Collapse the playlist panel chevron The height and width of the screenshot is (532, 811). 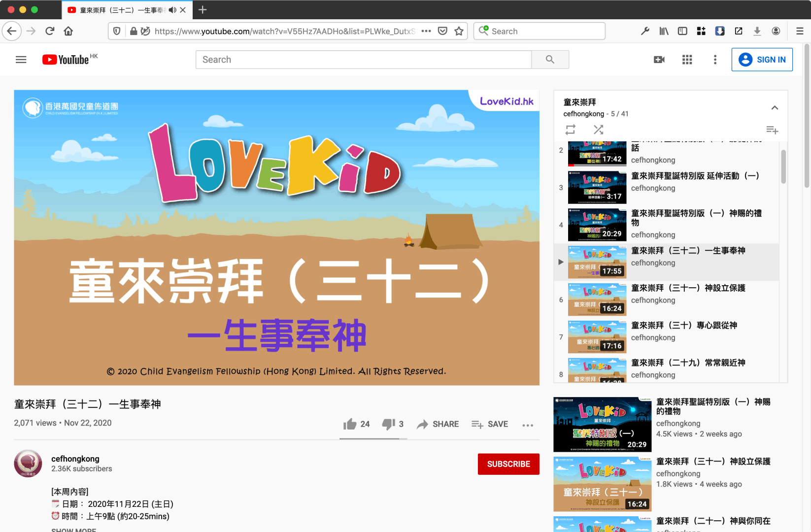point(775,108)
